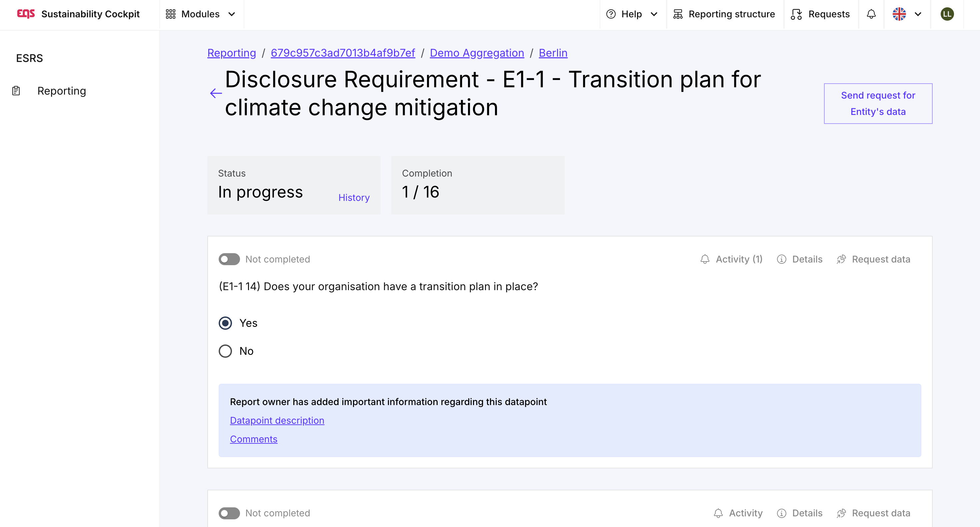Click Send request for Entity's data button

point(878,103)
